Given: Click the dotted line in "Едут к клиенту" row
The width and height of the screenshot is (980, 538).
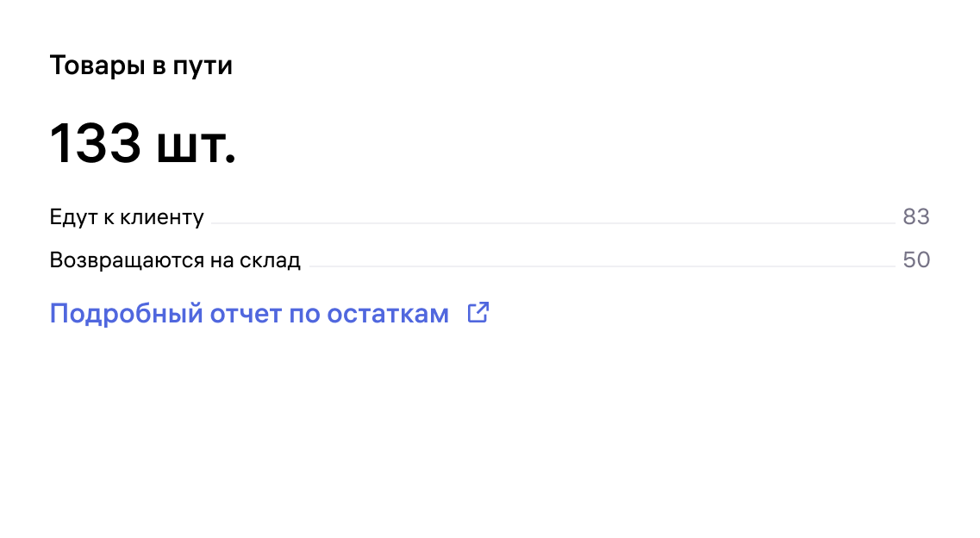Looking at the screenshot, I should tap(552, 223).
